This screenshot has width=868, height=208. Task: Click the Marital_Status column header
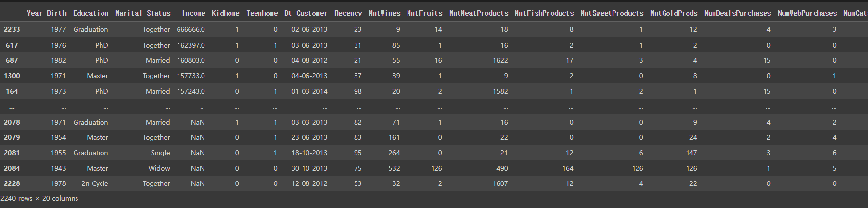click(x=143, y=13)
